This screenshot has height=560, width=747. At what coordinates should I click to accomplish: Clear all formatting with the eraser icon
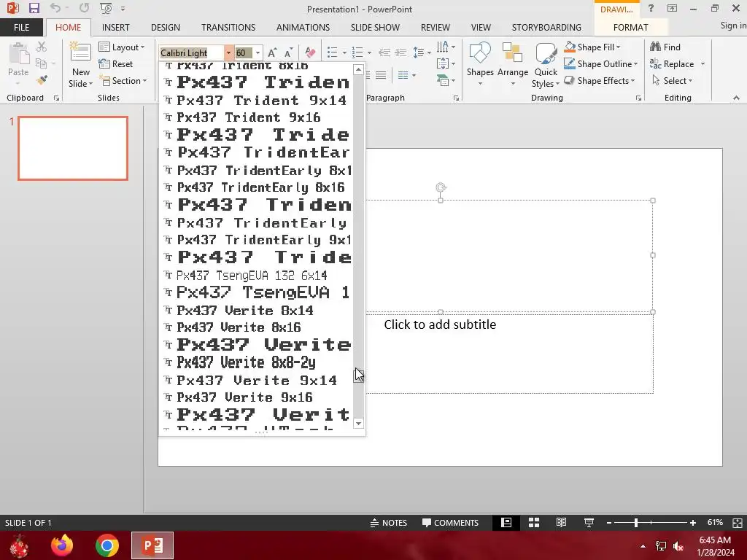[310, 52]
